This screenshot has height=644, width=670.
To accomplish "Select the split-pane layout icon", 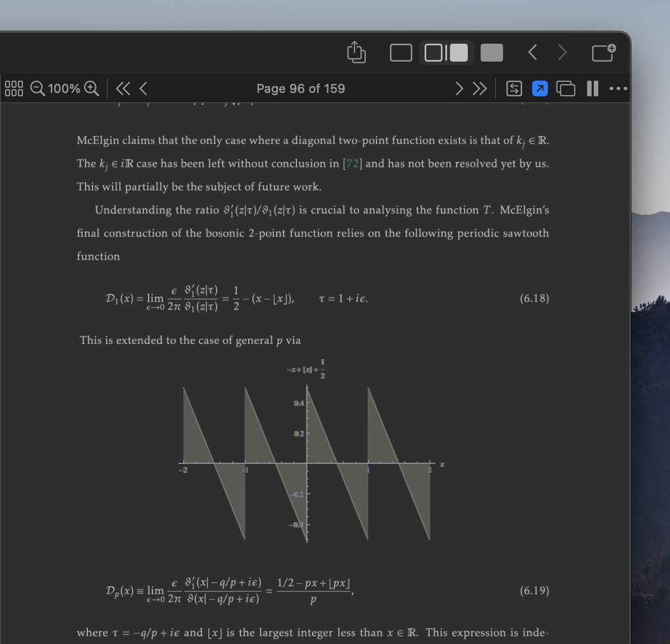I will coord(446,53).
